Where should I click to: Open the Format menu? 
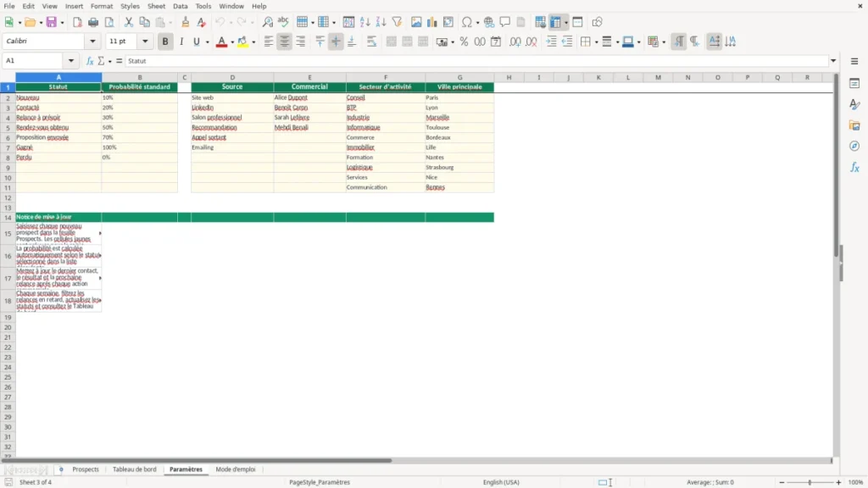point(102,6)
